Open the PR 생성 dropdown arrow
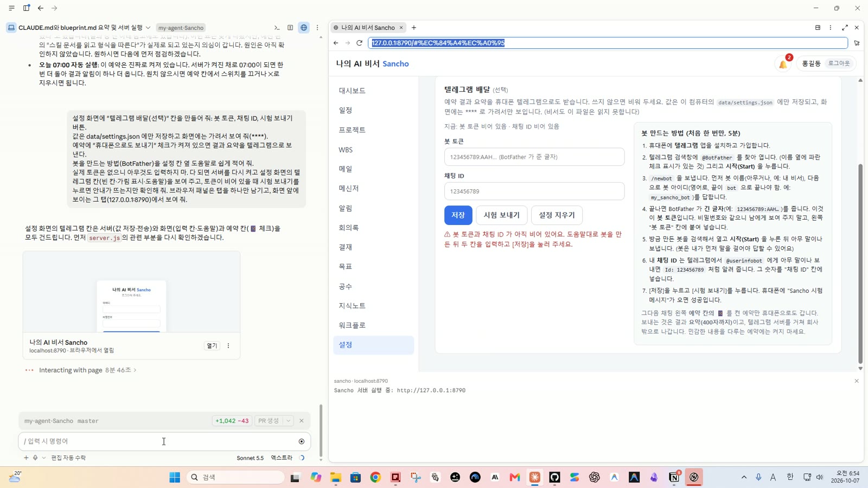The height and width of the screenshot is (488, 868). pyautogui.click(x=289, y=421)
